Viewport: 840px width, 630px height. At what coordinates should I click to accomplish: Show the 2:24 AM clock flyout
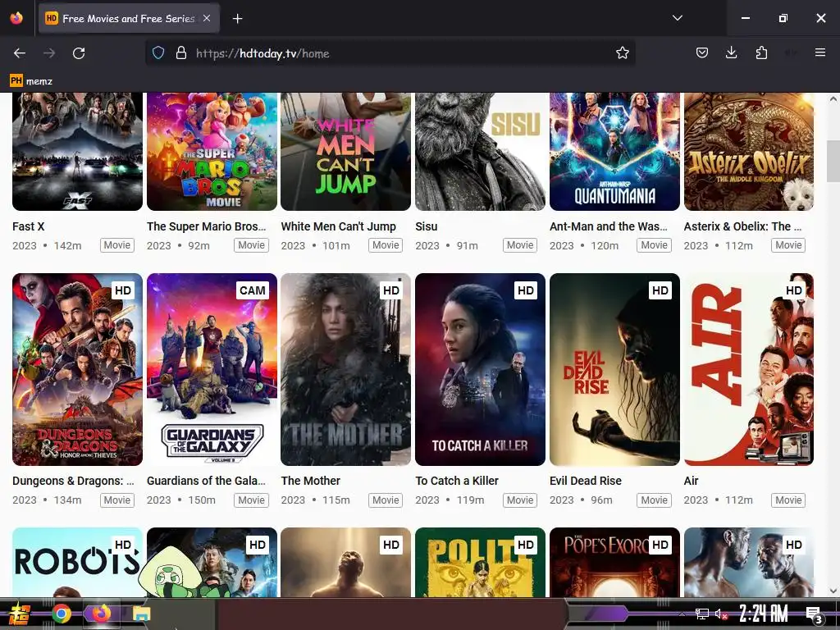(x=764, y=614)
